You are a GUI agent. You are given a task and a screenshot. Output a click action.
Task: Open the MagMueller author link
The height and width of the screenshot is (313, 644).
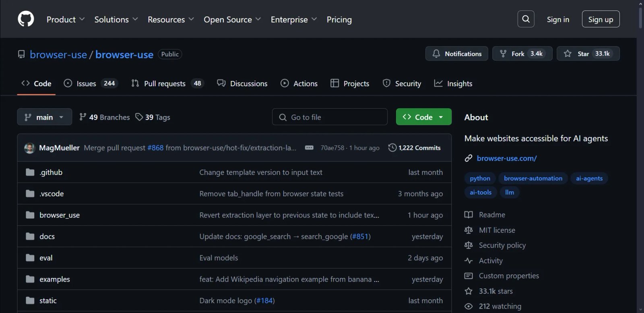click(59, 148)
